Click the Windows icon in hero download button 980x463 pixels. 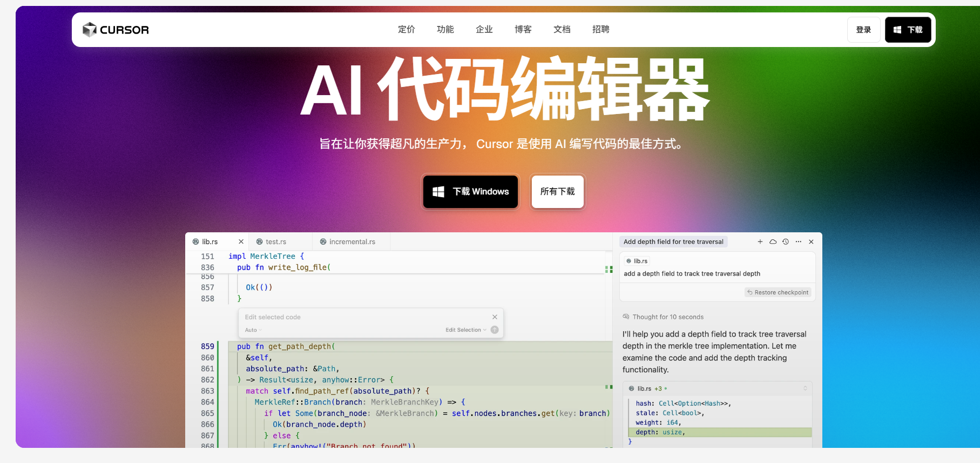pos(438,192)
